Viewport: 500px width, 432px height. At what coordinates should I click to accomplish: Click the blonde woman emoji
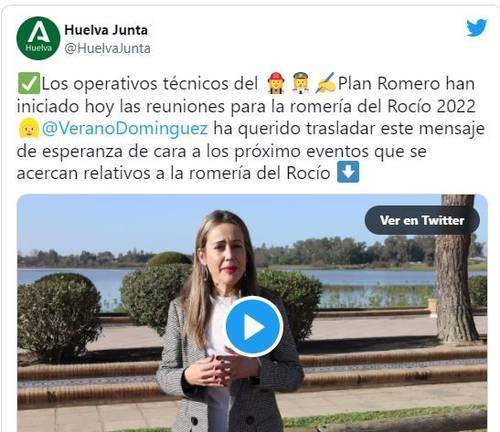tap(29, 128)
